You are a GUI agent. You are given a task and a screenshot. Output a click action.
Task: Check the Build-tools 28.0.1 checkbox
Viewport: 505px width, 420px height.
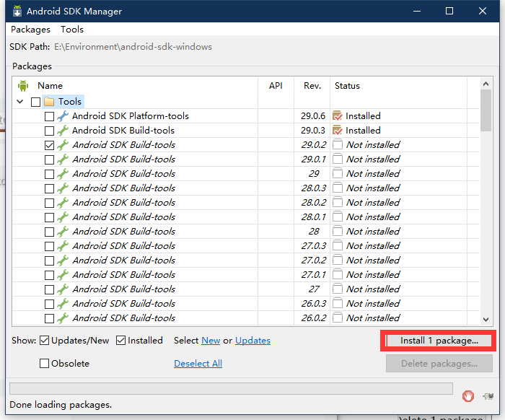click(x=49, y=217)
